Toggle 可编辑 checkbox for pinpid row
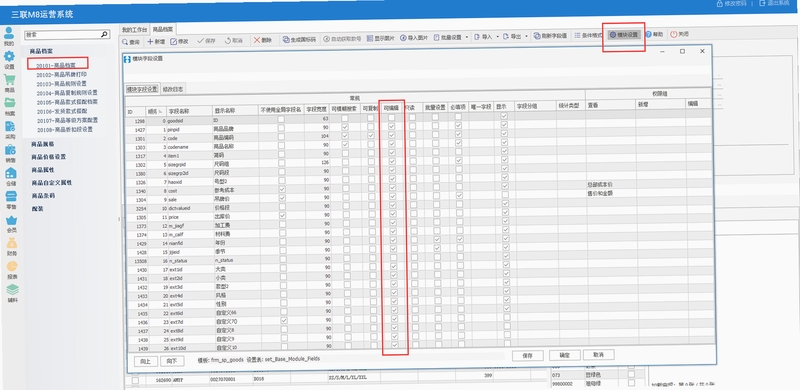The image size is (800, 390). (391, 126)
